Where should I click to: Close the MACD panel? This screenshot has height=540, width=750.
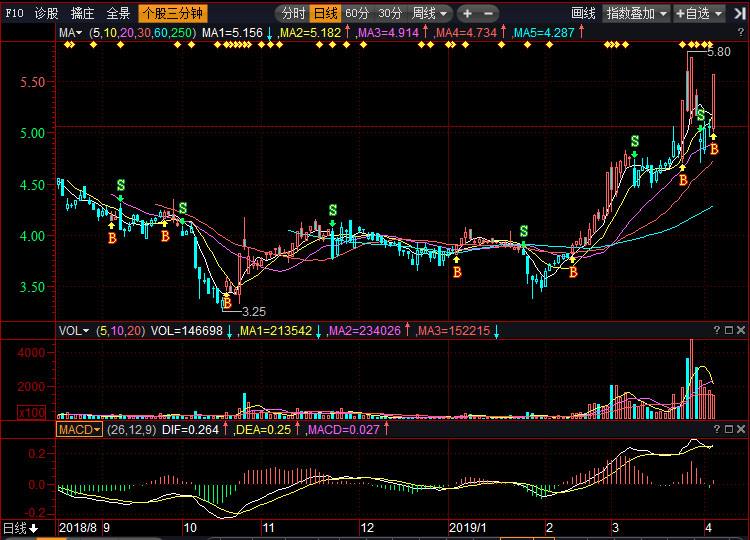pos(740,429)
